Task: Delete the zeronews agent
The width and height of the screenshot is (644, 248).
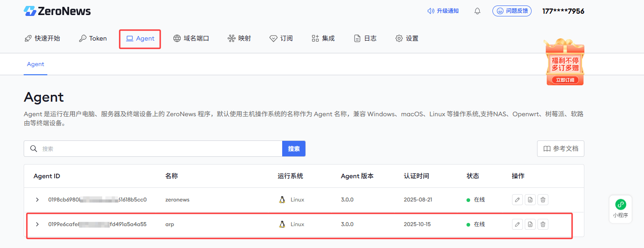Action: (x=543, y=200)
